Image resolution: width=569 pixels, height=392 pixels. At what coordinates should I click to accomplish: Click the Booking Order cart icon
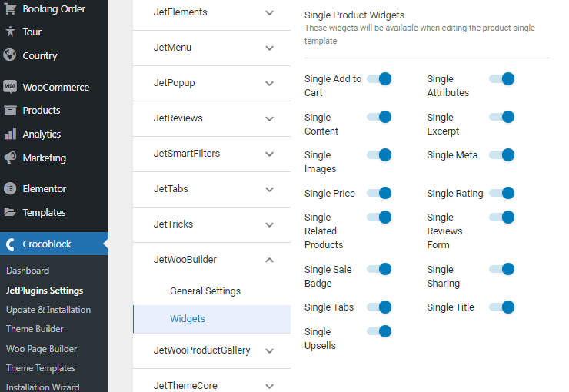(10, 8)
